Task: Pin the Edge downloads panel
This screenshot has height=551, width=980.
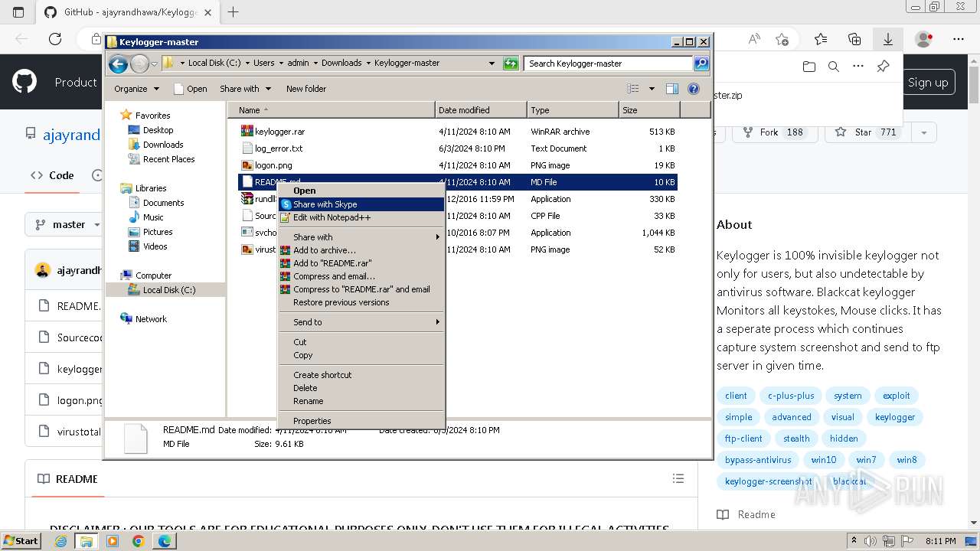Action: pyautogui.click(x=883, y=67)
